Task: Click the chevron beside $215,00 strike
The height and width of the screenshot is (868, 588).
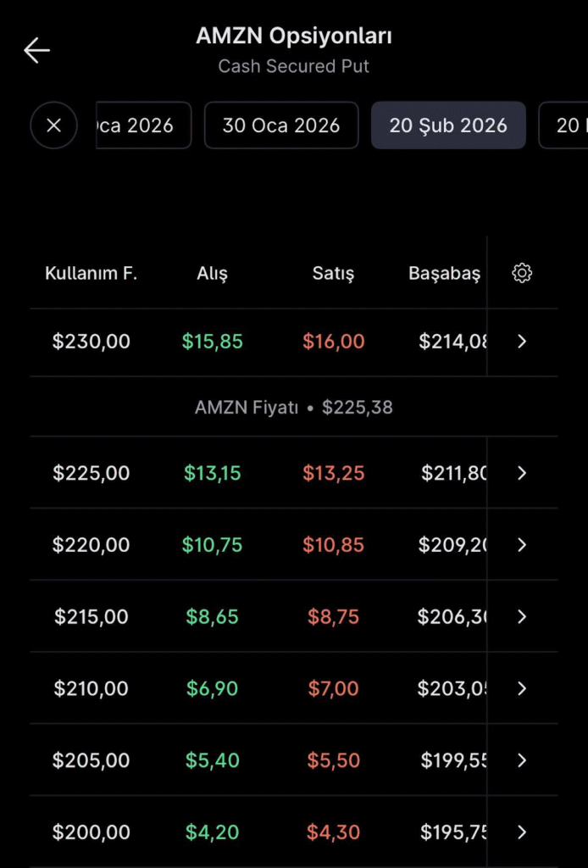Action: tap(522, 616)
